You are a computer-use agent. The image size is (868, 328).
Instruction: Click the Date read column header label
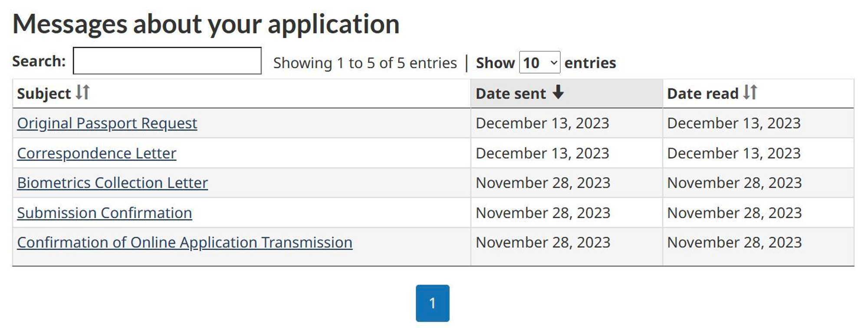[703, 94]
